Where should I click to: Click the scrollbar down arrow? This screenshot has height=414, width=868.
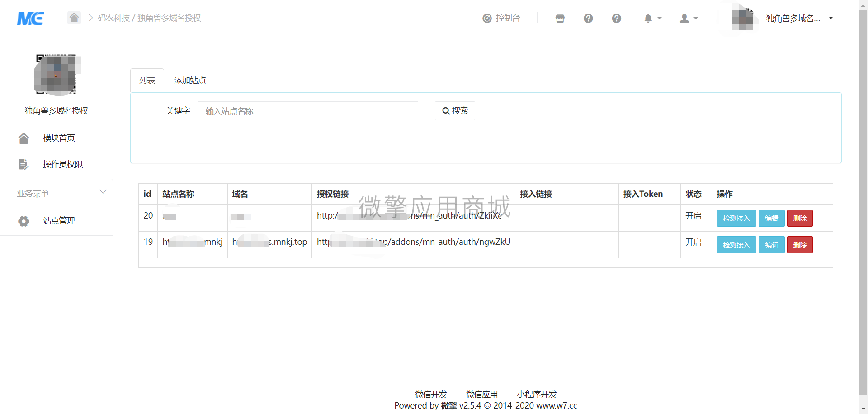863,409
